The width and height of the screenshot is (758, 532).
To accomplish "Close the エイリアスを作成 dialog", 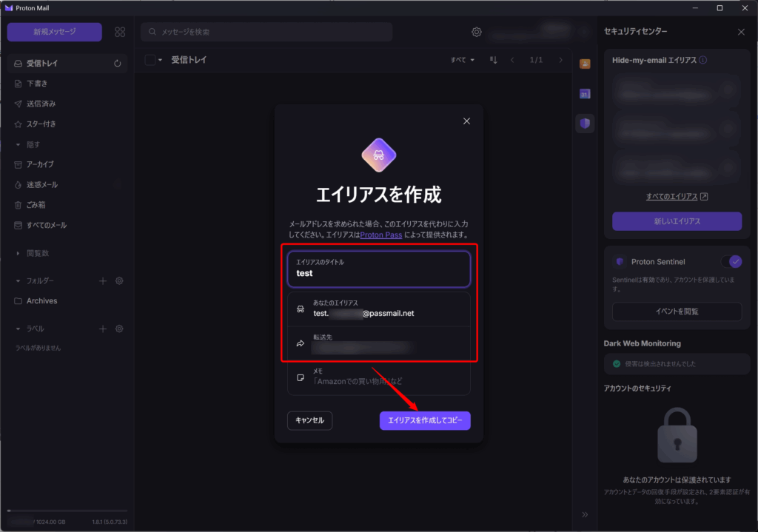I will (466, 121).
